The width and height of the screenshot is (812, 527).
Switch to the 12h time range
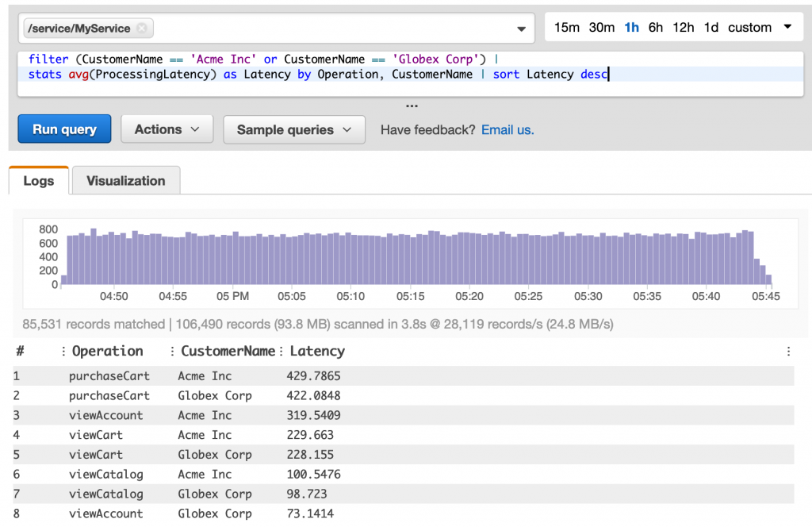click(684, 26)
